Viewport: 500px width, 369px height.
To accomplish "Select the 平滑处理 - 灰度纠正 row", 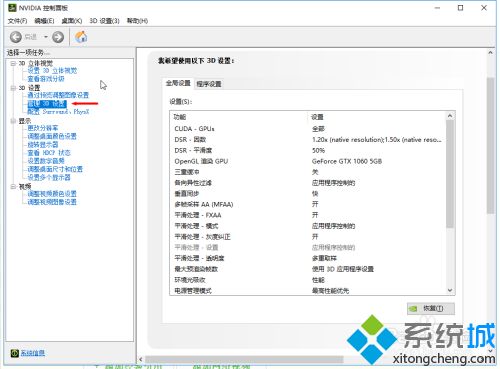I will tap(308, 237).
